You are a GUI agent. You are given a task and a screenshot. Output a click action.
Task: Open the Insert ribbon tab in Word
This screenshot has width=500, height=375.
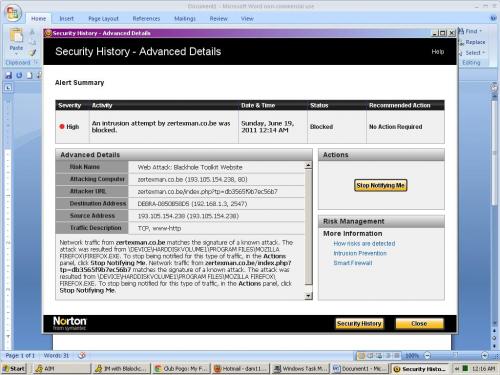click(x=66, y=19)
